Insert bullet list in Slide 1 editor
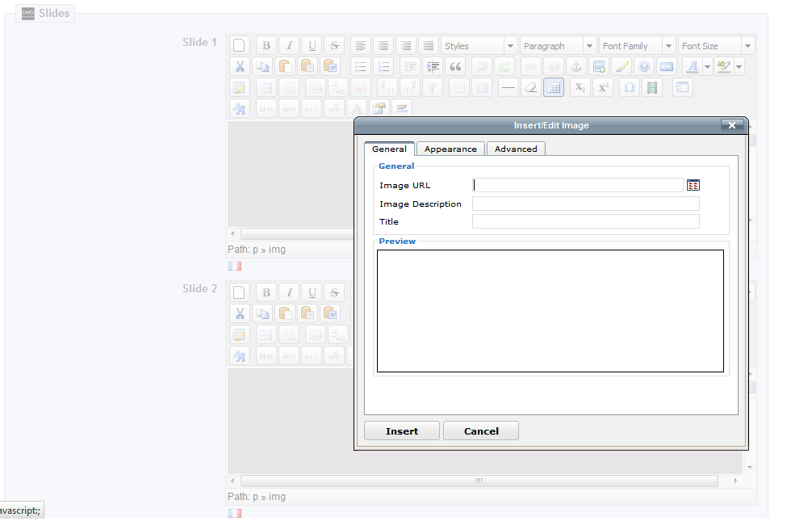812x521 pixels. pyautogui.click(x=361, y=66)
